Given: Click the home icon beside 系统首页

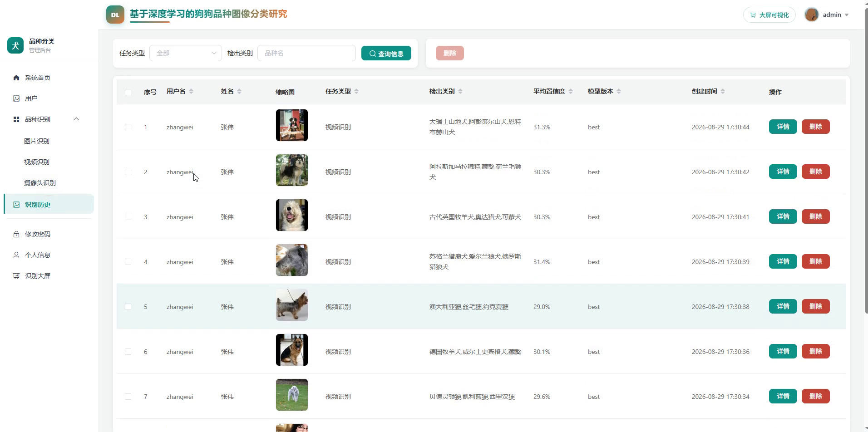Looking at the screenshot, I should click(16, 78).
